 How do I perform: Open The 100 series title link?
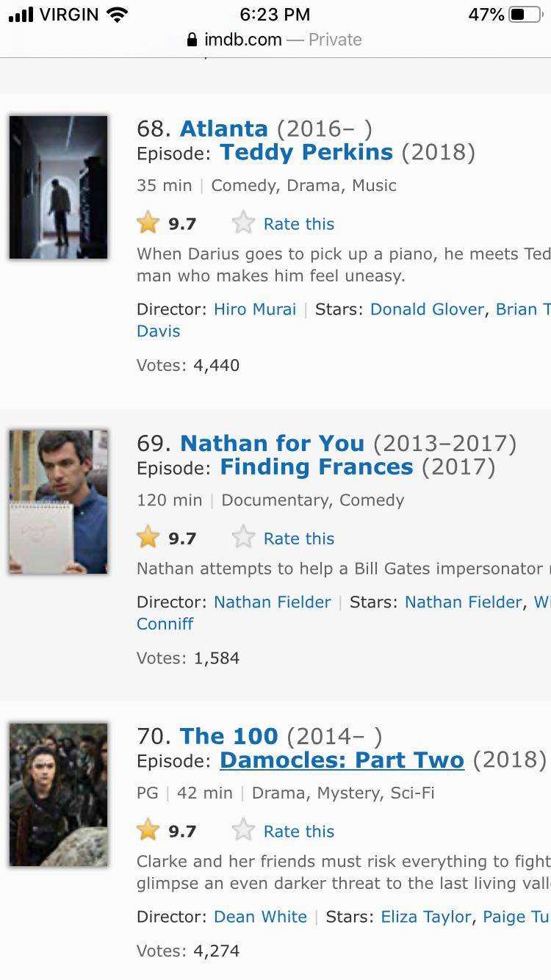229,735
